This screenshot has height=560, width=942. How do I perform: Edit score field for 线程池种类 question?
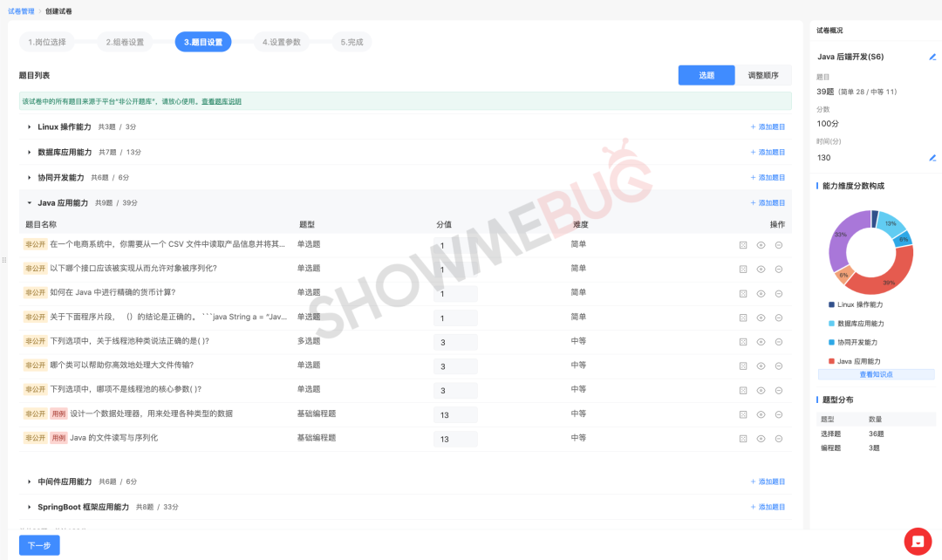click(455, 343)
